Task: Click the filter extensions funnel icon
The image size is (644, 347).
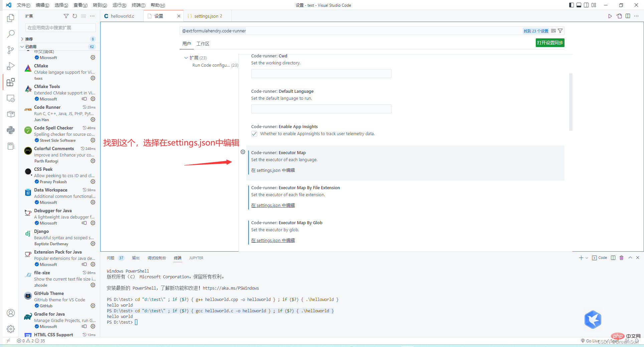Action: click(66, 16)
